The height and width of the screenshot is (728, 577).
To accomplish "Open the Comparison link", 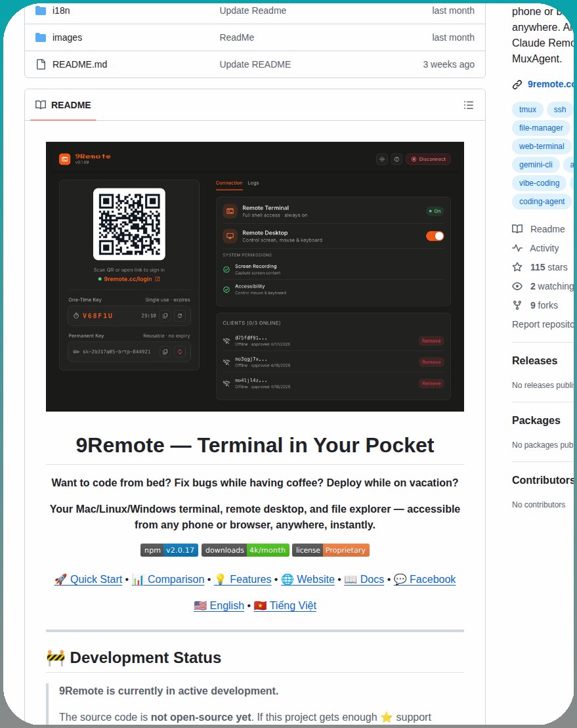I will click(x=168, y=580).
